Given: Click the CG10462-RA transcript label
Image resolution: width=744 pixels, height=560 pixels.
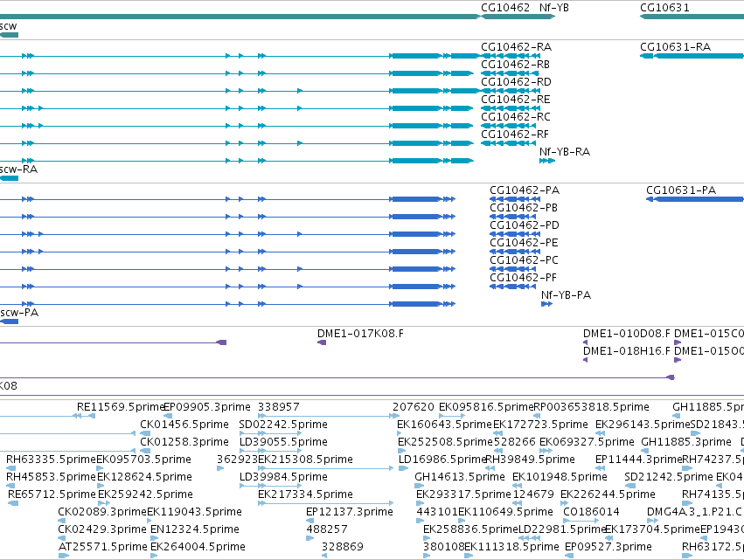Looking at the screenshot, I should point(516,47).
